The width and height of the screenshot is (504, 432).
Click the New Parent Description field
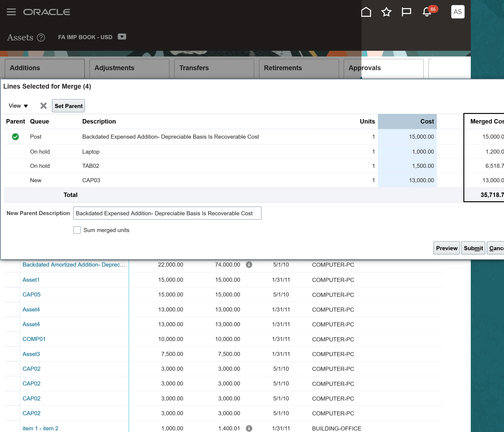tap(167, 213)
